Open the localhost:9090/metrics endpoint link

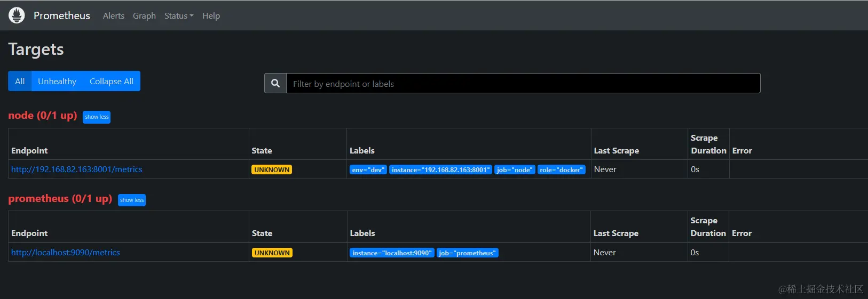pyautogui.click(x=66, y=252)
